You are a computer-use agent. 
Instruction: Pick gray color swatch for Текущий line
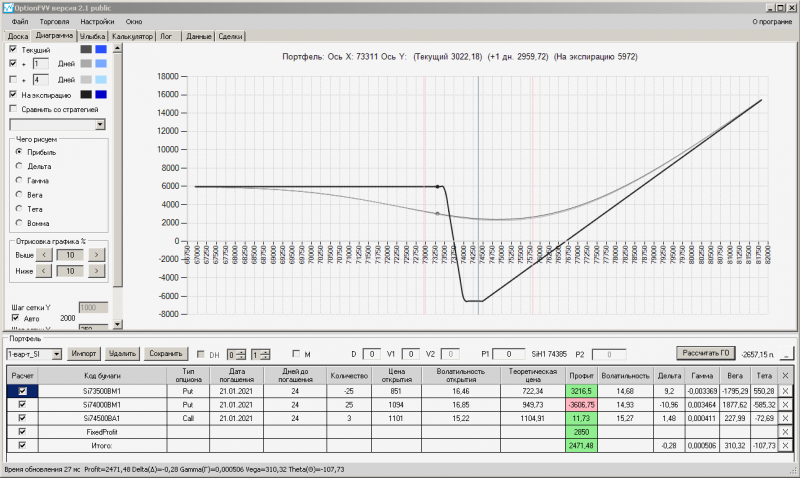[86, 49]
